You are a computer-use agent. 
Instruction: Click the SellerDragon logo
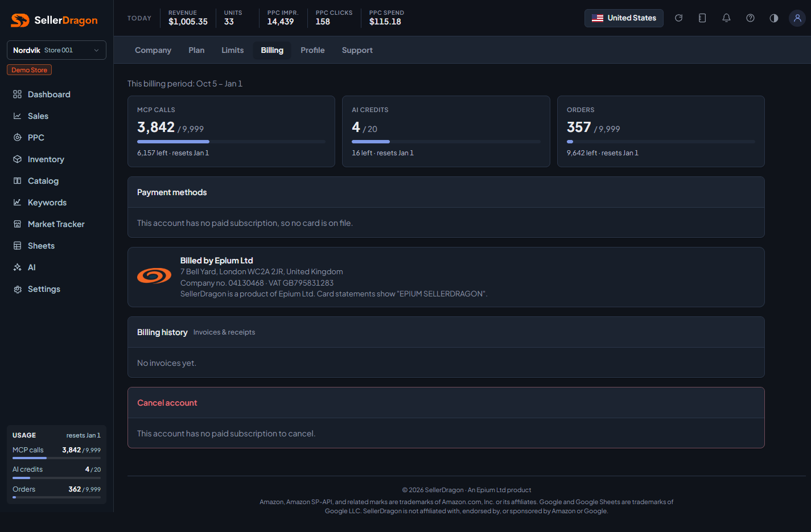pyautogui.click(x=55, y=20)
